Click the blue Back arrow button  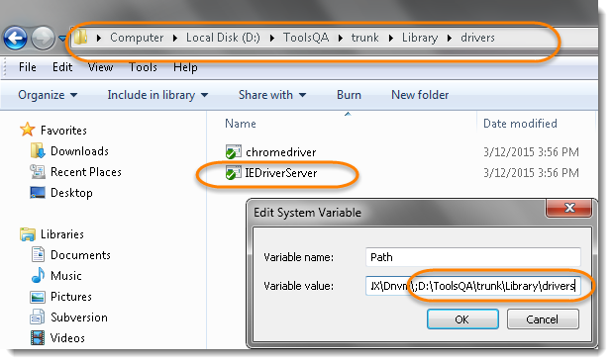click(x=15, y=39)
